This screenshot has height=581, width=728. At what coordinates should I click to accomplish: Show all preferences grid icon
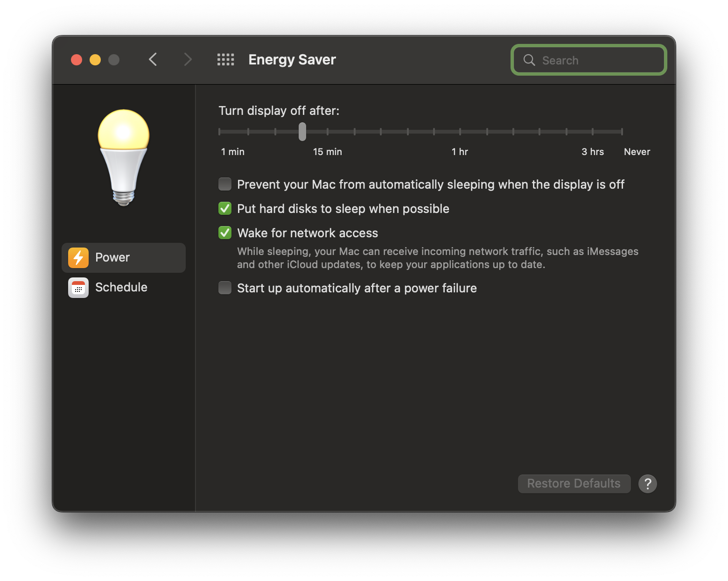226,60
